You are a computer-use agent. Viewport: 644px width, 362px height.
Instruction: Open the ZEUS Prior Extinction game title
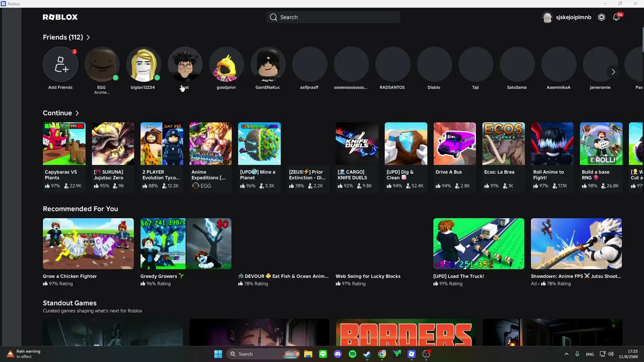pos(307,174)
